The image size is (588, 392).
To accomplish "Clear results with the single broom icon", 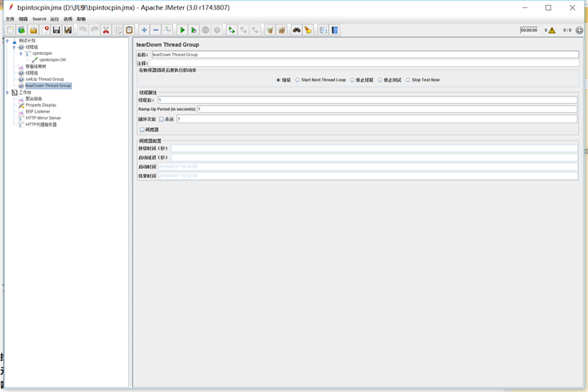I will tap(270, 30).
